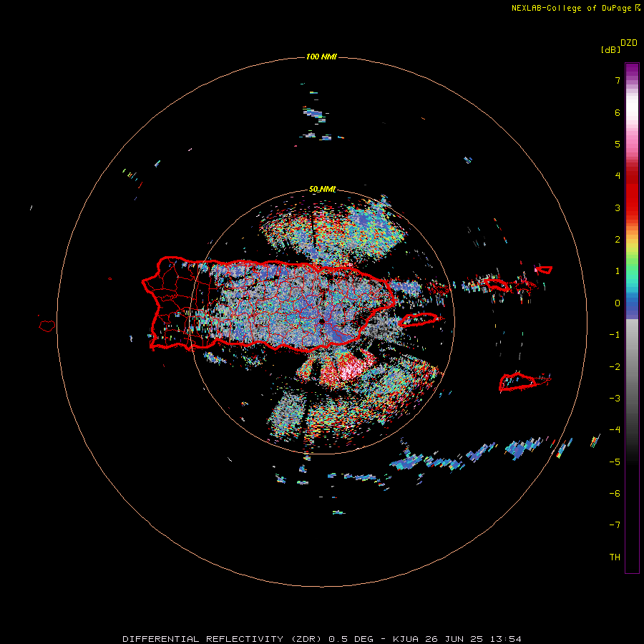The image size is (644, 644).
Task: Click the 100 NMI range ring label
Action: [321, 57]
